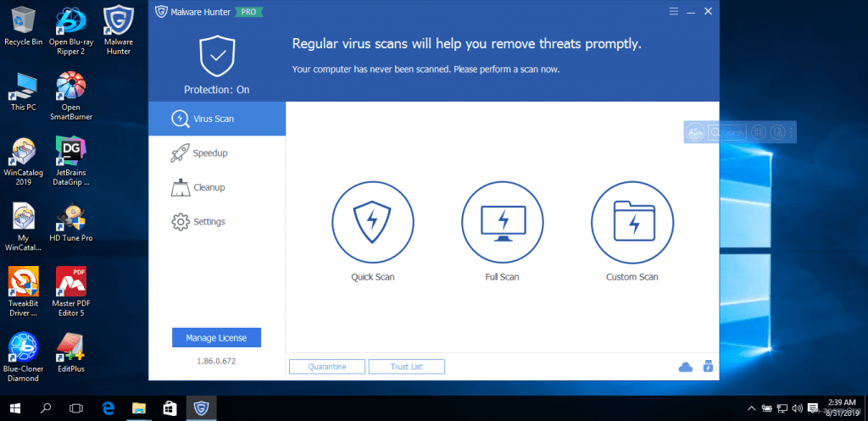The image size is (868, 421).
Task: Expand the hidden system tray icons
Action: (x=750, y=408)
